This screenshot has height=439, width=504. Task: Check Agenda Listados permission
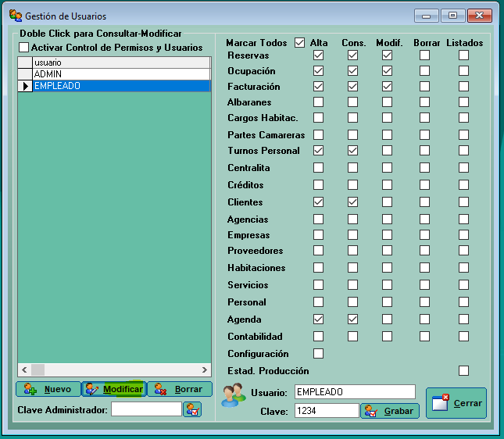click(x=463, y=319)
